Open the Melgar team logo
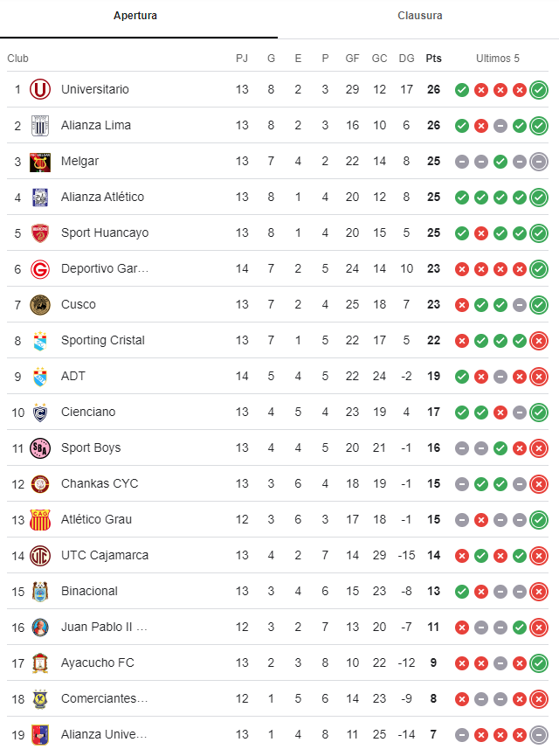The height and width of the screenshot is (756, 559). pyautogui.click(x=40, y=161)
